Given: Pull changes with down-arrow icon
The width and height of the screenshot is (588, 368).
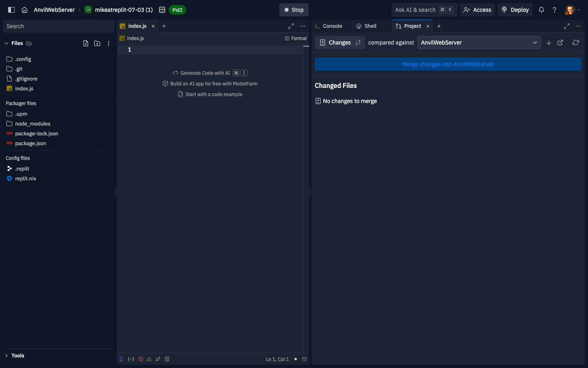Looking at the screenshot, I should [549, 43].
